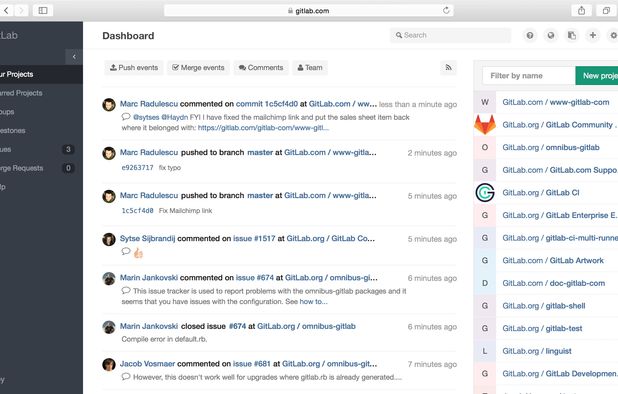
Task: Toggle Safari sidebar icon
Action: [x=43, y=11]
